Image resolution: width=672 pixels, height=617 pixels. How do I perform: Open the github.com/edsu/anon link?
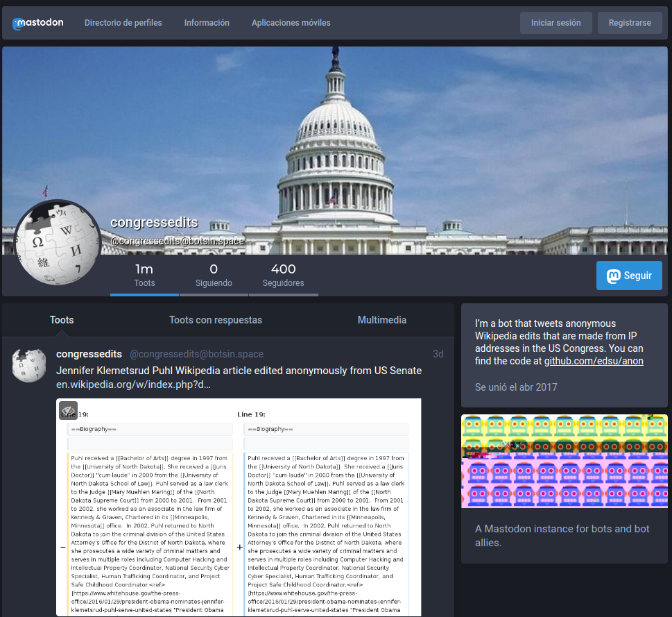pos(594,361)
